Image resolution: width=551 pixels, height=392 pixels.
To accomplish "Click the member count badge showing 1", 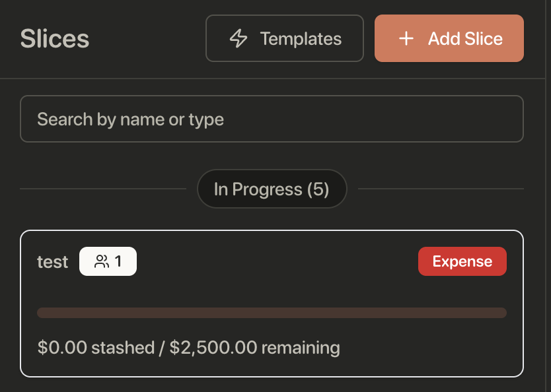I will 108,261.
